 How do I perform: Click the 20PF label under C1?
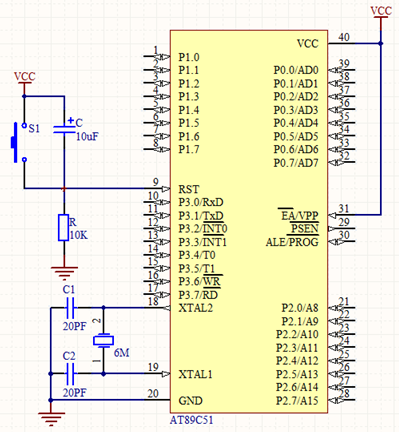[75, 326]
